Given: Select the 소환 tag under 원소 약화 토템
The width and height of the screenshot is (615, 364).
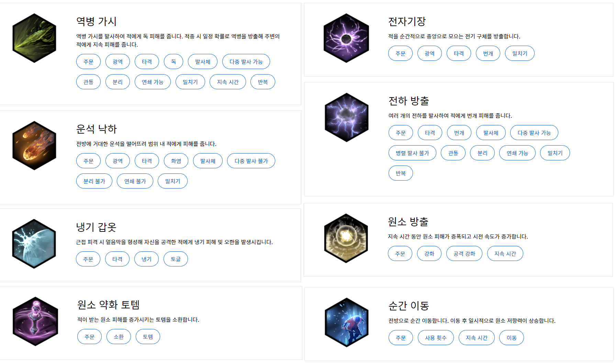Looking at the screenshot, I should [x=119, y=337].
